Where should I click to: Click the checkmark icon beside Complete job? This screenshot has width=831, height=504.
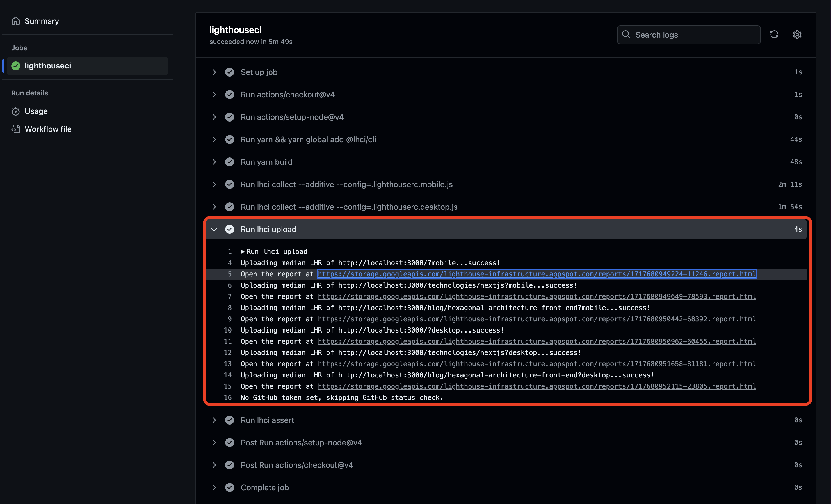230,487
